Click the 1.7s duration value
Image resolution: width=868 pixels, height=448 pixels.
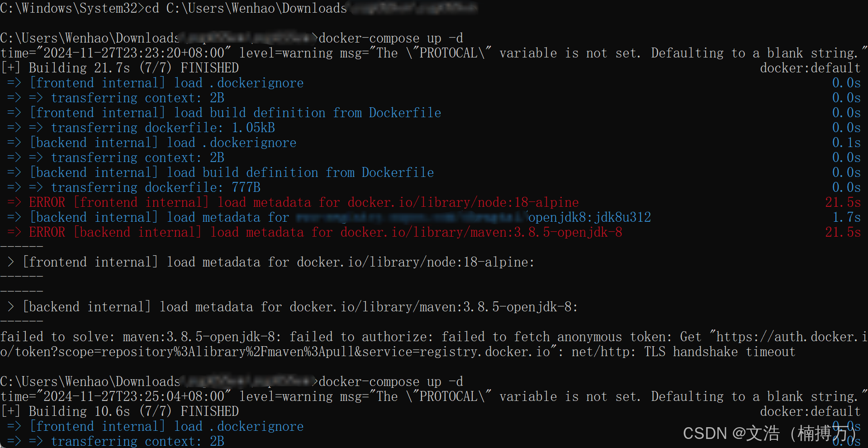click(x=846, y=218)
